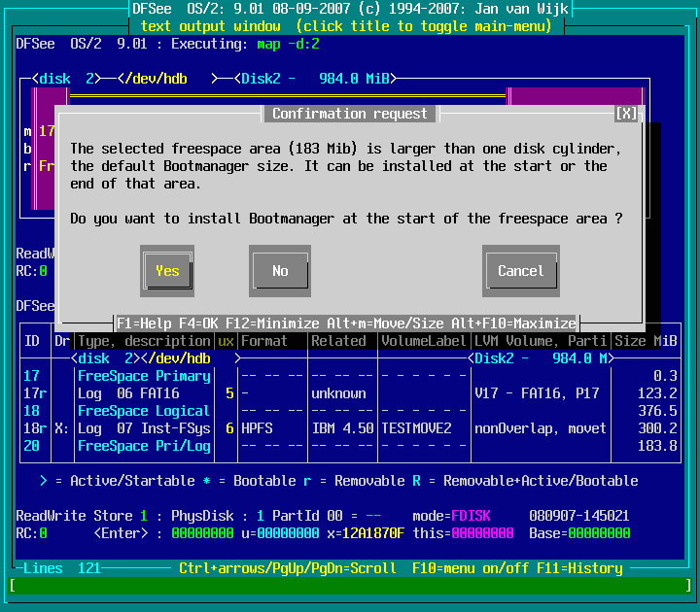Click the Confirmation request title bar
700x612 pixels.
[x=350, y=114]
